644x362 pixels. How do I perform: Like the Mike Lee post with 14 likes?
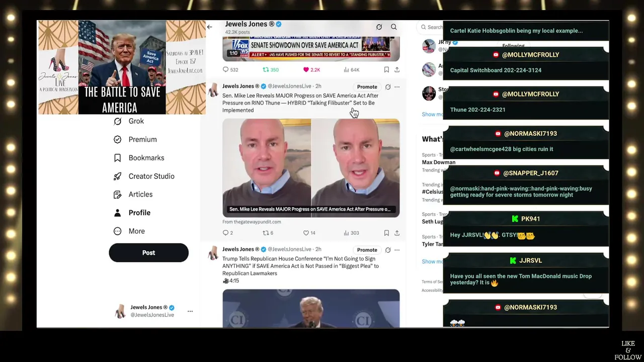[x=309, y=233]
